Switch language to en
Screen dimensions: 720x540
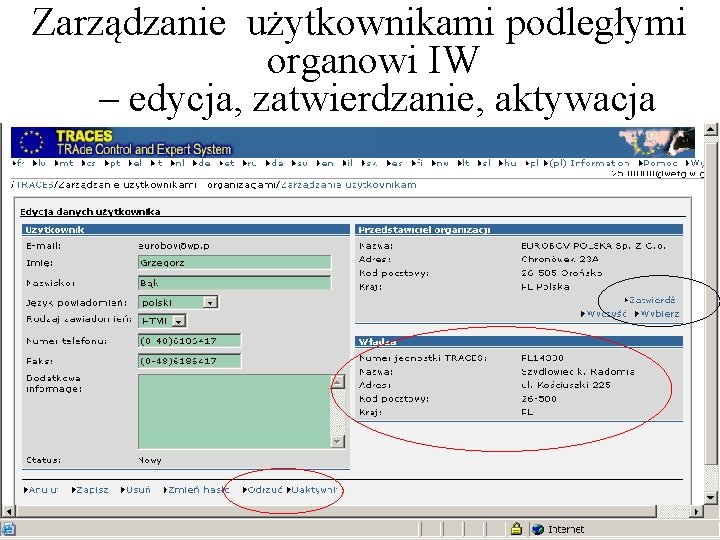point(325,163)
